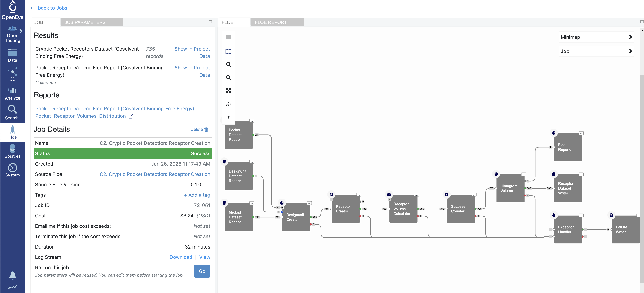Open notifications bell icon
Viewport: 644px width, 293px height.
12,275
